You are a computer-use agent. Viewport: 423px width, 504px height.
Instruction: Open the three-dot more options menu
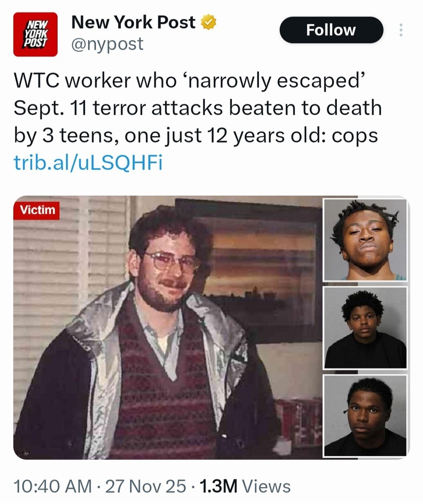[400, 30]
